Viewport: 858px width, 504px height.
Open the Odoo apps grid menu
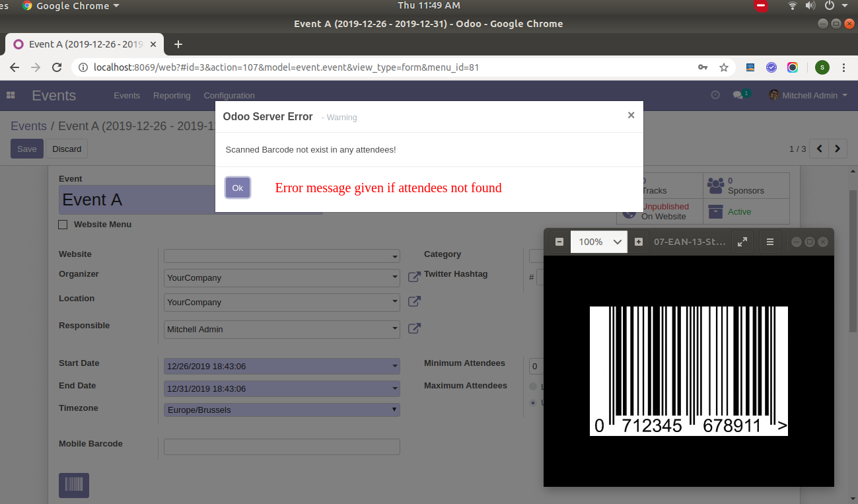tap(11, 95)
